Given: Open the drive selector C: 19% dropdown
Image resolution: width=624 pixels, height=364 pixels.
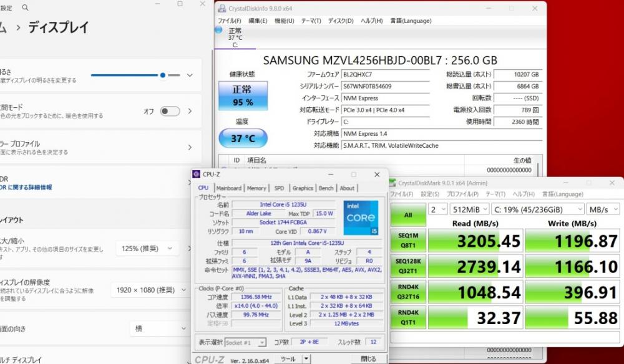Looking at the screenshot, I should (538, 209).
